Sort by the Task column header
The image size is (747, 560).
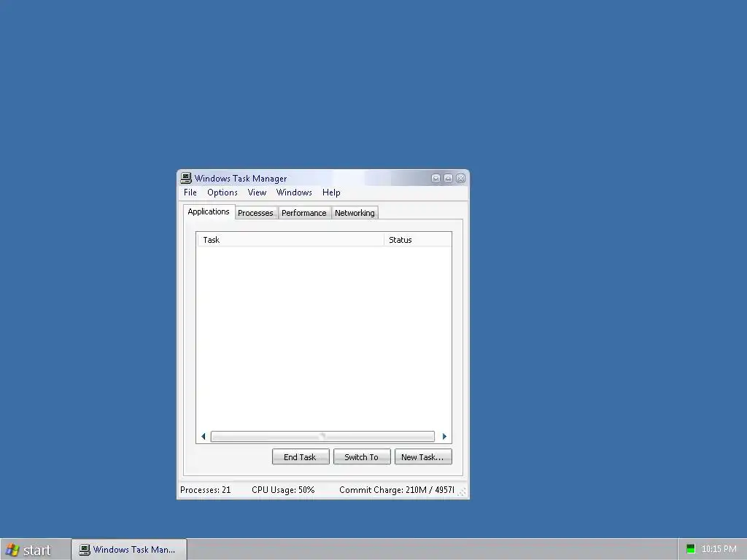pyautogui.click(x=290, y=239)
